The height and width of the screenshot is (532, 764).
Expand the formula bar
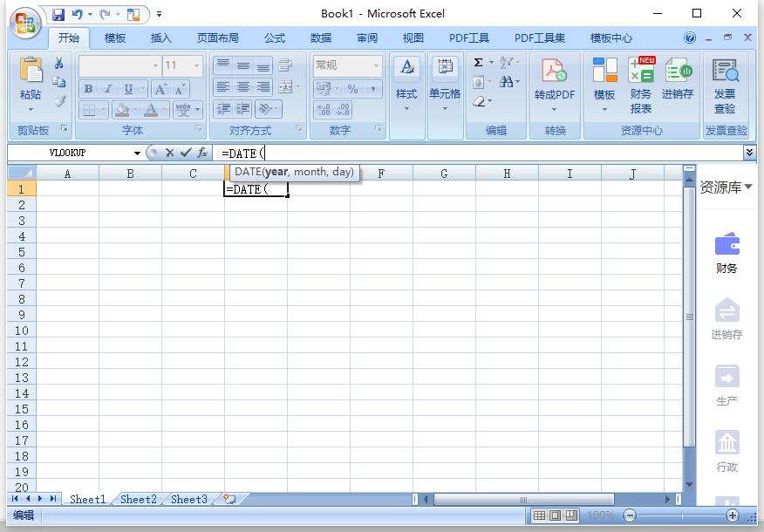(x=749, y=153)
